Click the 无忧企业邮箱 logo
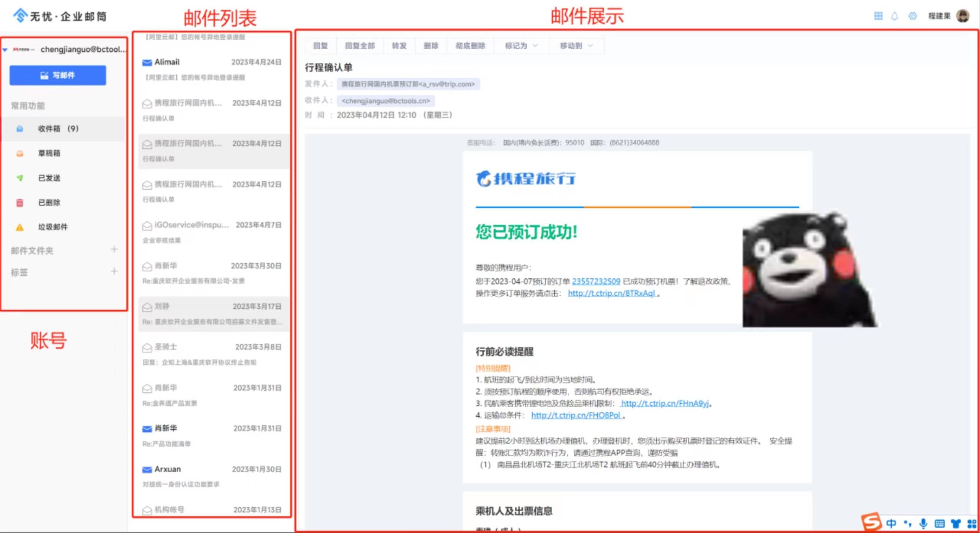Viewport: 980px width, 533px height. tap(60, 16)
